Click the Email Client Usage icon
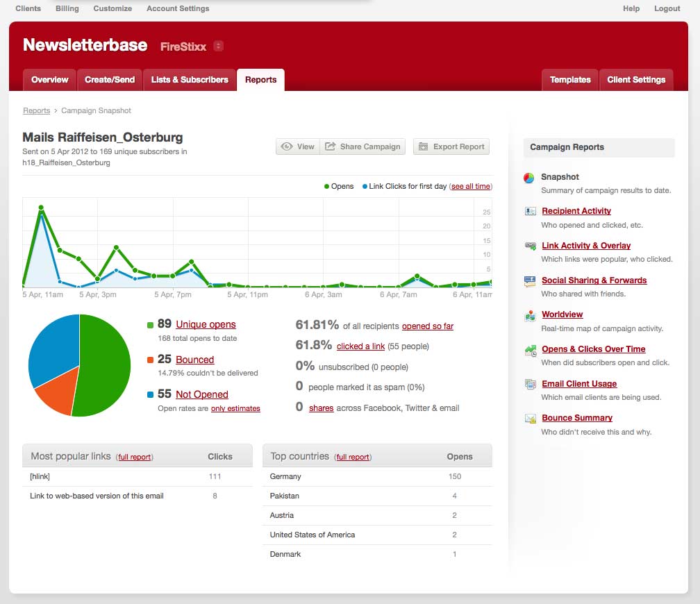 pyautogui.click(x=530, y=384)
